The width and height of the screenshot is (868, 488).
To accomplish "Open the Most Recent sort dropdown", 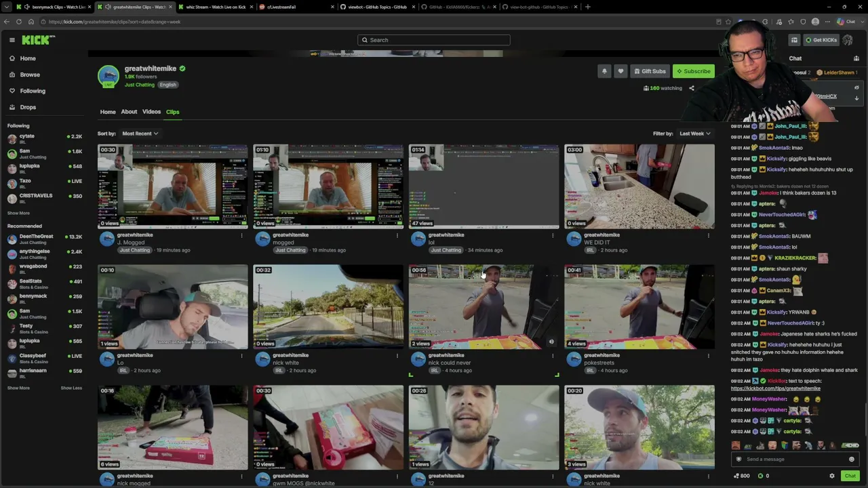I will point(140,134).
